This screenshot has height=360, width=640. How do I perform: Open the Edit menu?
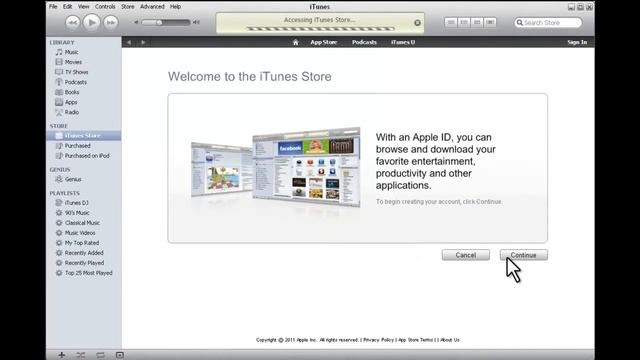67,7
